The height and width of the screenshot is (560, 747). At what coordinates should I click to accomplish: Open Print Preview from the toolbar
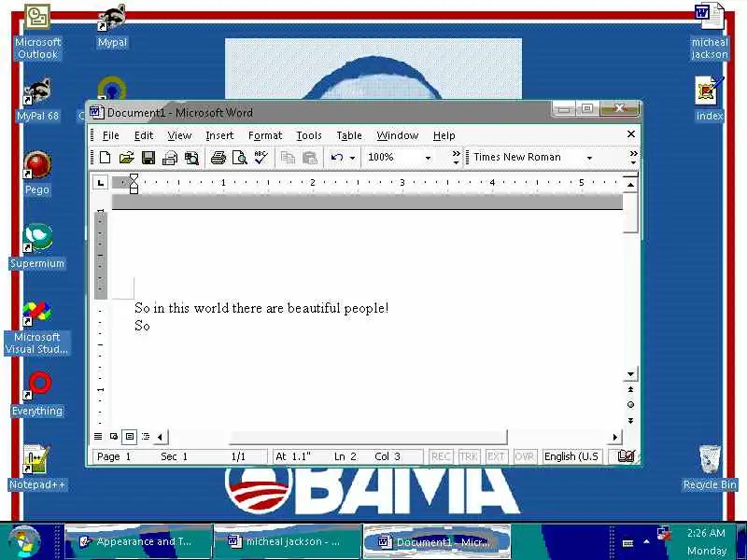[240, 158]
